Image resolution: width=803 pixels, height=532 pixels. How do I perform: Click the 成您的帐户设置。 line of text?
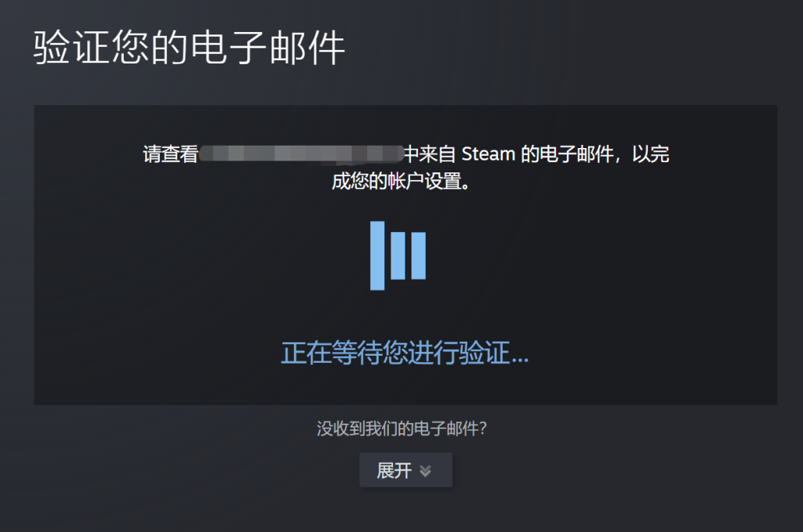tap(401, 181)
